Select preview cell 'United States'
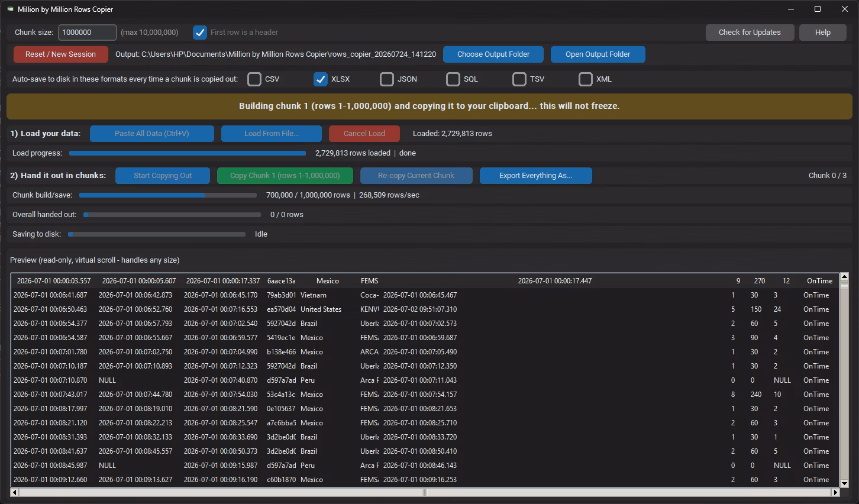Viewport: 859px width, 504px height. point(321,309)
